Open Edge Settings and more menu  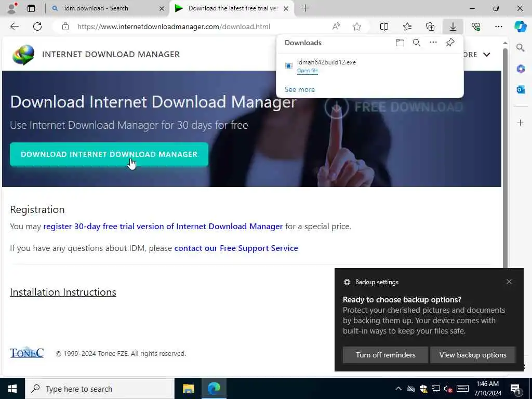(498, 26)
